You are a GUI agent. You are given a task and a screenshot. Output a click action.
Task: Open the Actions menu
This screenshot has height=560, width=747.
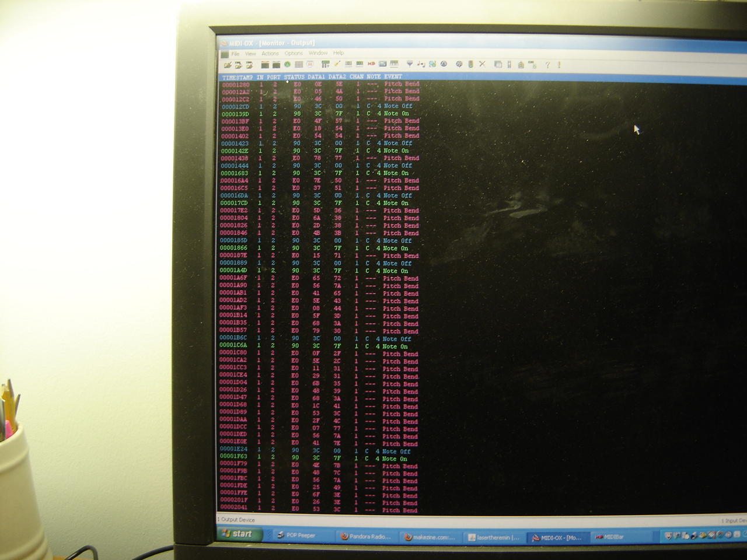(270, 54)
